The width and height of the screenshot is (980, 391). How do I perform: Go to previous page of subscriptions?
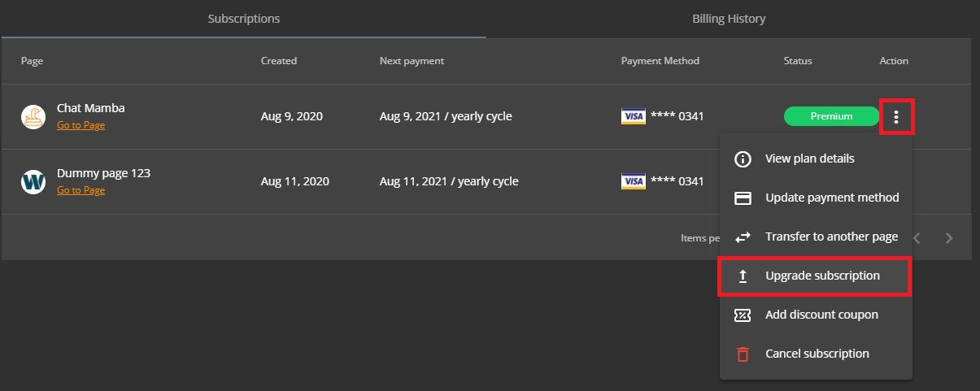pos(917,238)
